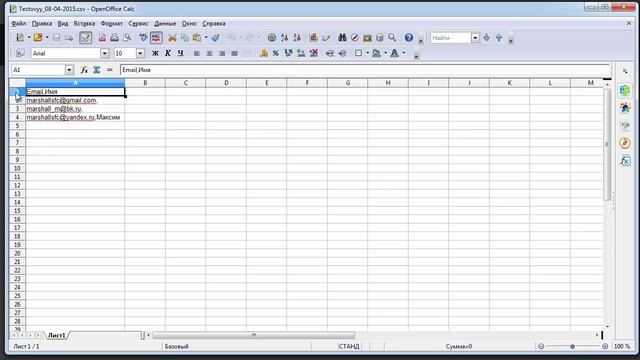
Task: Toggle bold Ж formatting
Action: 155,53
